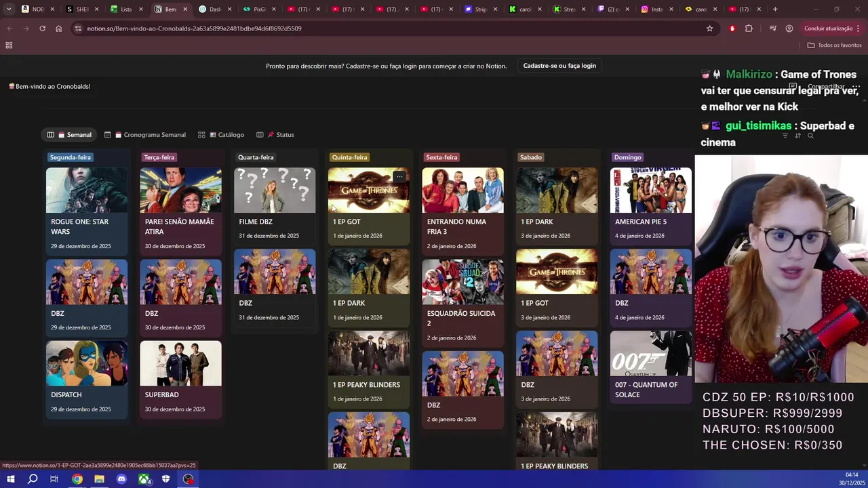
Task: Click the Quarta-feira column label
Action: pos(256,157)
